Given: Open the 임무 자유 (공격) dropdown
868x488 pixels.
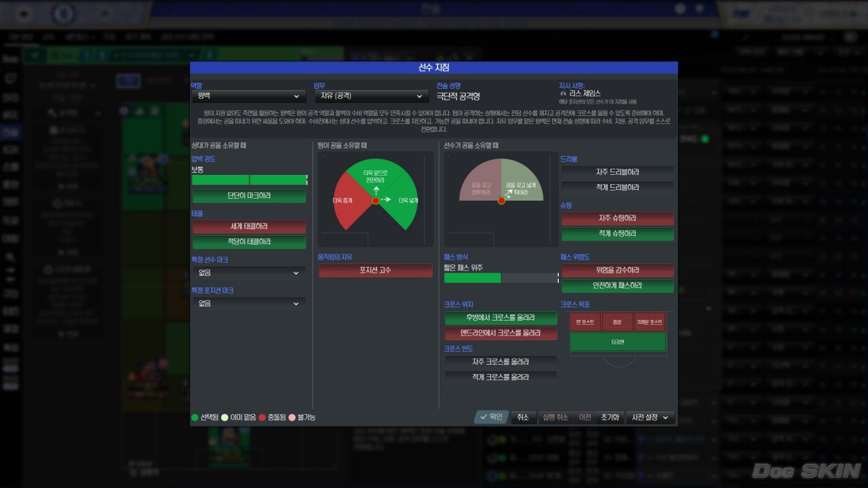Looking at the screenshot, I should click(371, 97).
